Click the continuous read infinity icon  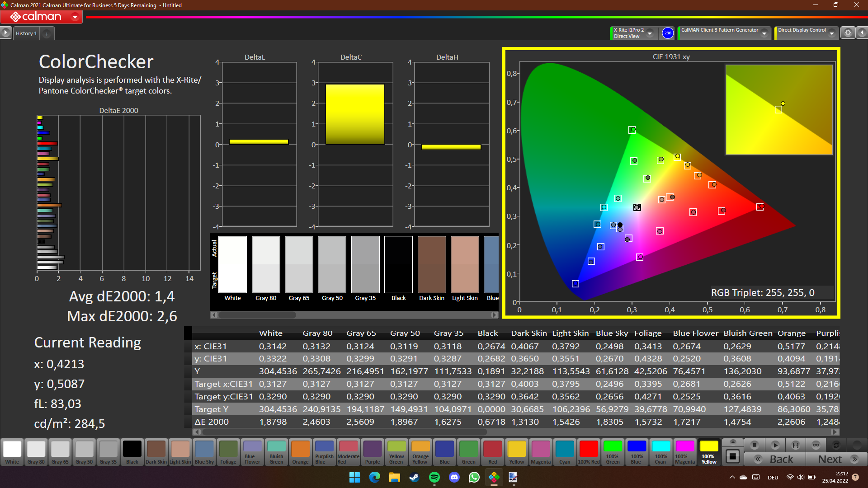coord(816,445)
